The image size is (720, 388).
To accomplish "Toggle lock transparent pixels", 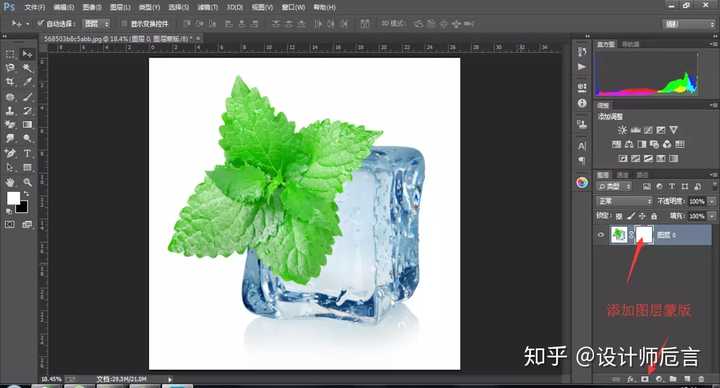I will tap(619, 216).
